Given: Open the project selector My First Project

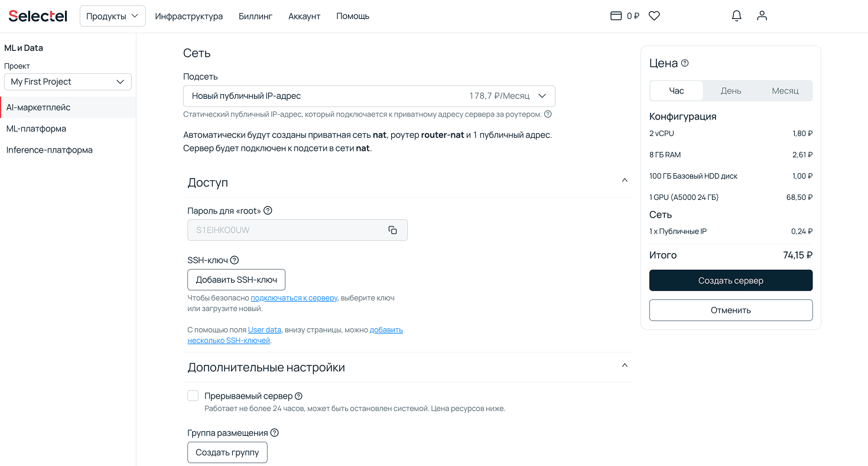Looking at the screenshot, I should (x=67, y=82).
